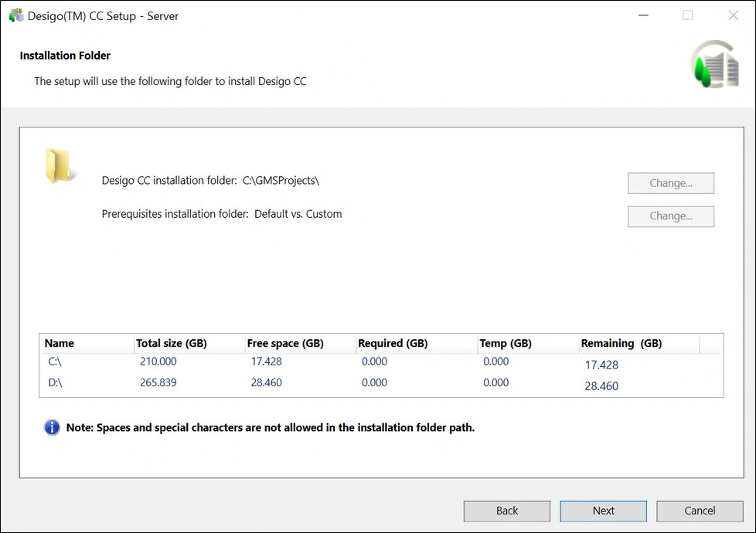756x533 pixels.
Task: Click the Desigo CC icon in title bar
Action: pyautogui.click(x=15, y=15)
